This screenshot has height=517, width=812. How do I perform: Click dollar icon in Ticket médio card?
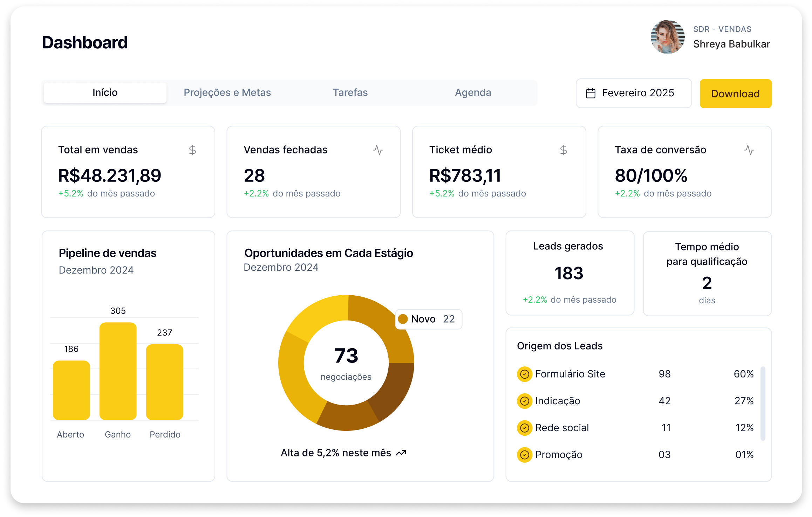[x=563, y=150]
